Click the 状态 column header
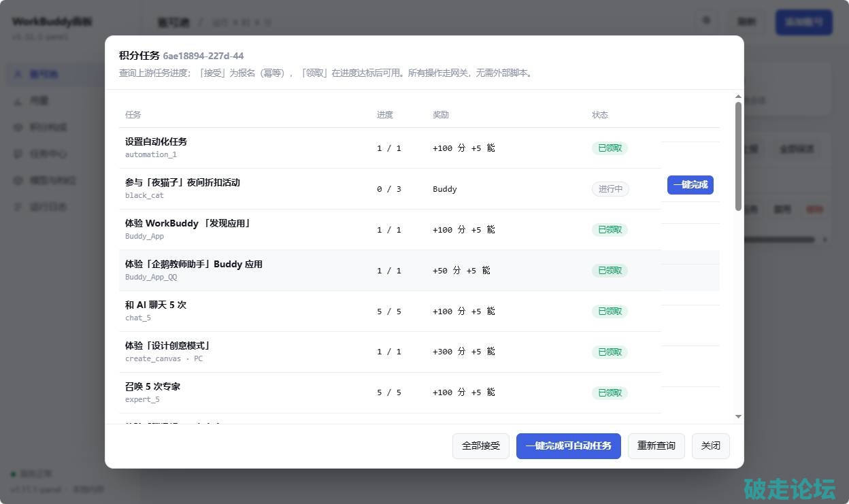Image resolution: width=849 pixels, height=504 pixels. click(600, 115)
